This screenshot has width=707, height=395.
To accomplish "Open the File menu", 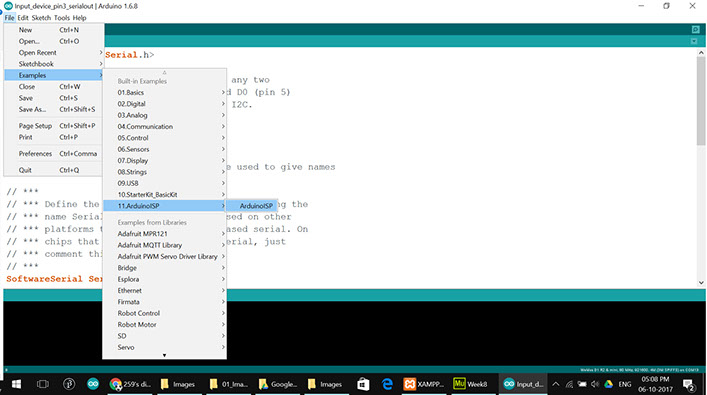I will (9, 18).
